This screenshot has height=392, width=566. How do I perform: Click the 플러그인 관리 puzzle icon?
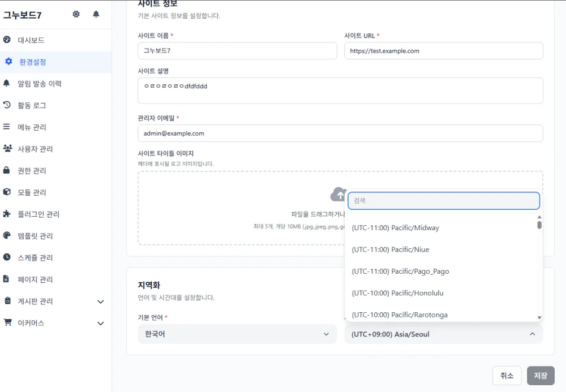point(7,213)
